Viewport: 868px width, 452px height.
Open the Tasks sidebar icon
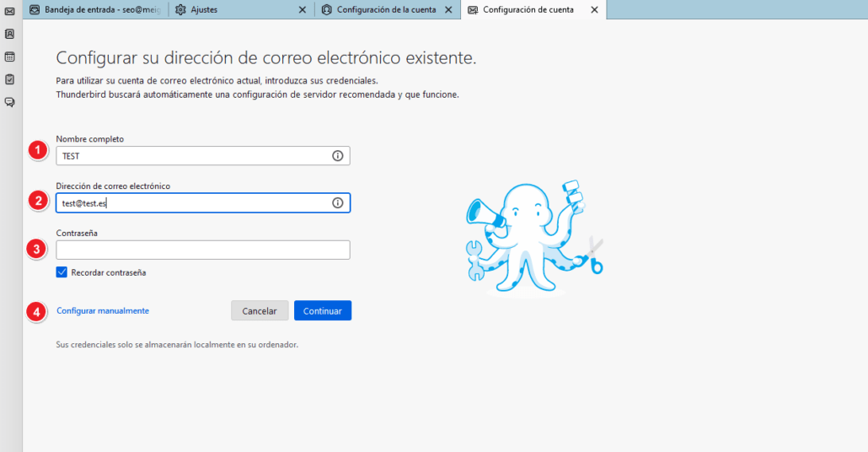click(x=9, y=79)
